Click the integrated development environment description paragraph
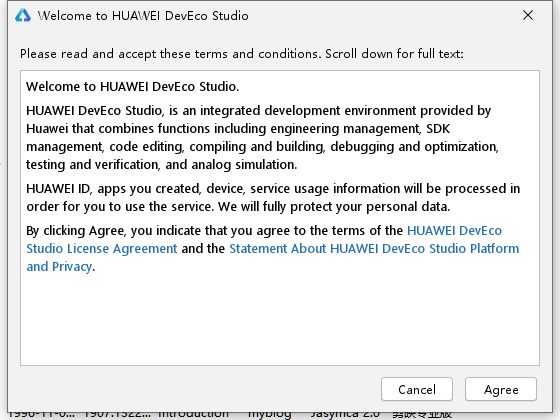The width and height of the screenshot is (560, 420). pos(262,138)
